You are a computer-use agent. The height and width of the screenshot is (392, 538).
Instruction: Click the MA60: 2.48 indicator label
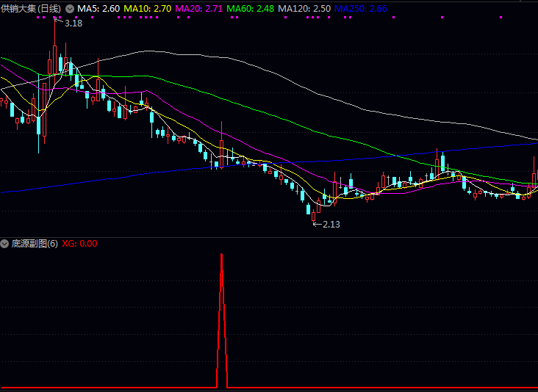pos(251,9)
